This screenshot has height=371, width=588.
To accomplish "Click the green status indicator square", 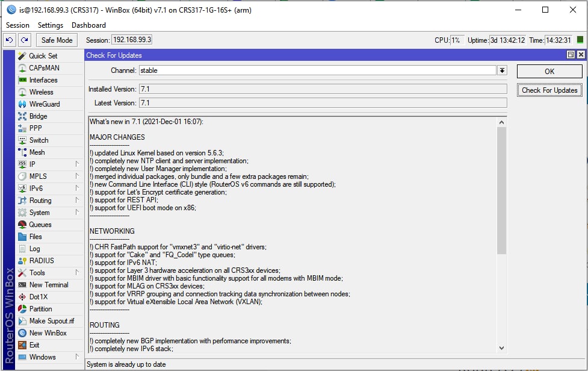I will pyautogui.click(x=580, y=40).
